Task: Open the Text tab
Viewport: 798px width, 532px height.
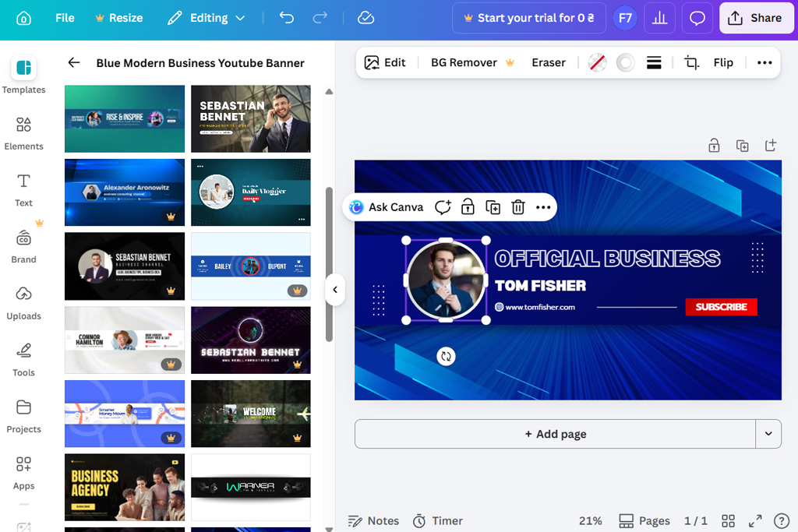Action: click(x=23, y=190)
